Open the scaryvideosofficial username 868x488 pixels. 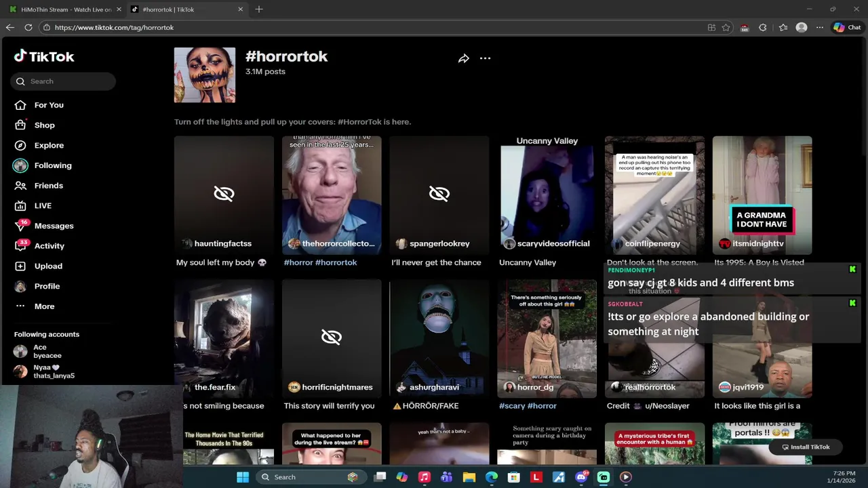[x=553, y=243]
